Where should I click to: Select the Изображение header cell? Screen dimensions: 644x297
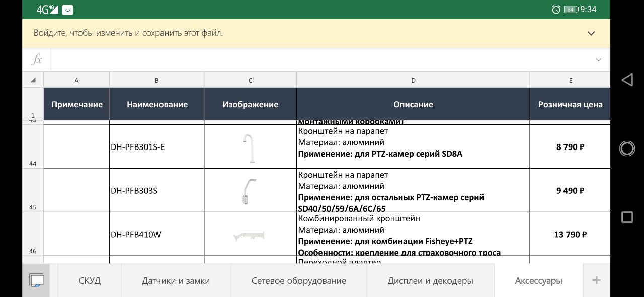click(x=250, y=104)
